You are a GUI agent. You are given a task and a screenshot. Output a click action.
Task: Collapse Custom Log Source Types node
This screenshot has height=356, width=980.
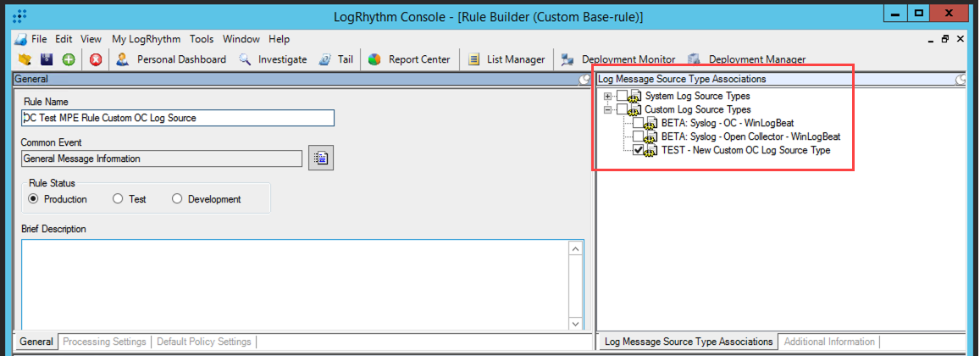(x=607, y=109)
